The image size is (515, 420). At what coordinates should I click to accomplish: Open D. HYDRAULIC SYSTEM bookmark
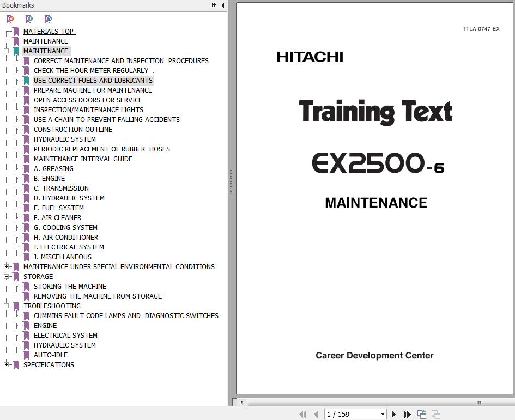coord(69,198)
